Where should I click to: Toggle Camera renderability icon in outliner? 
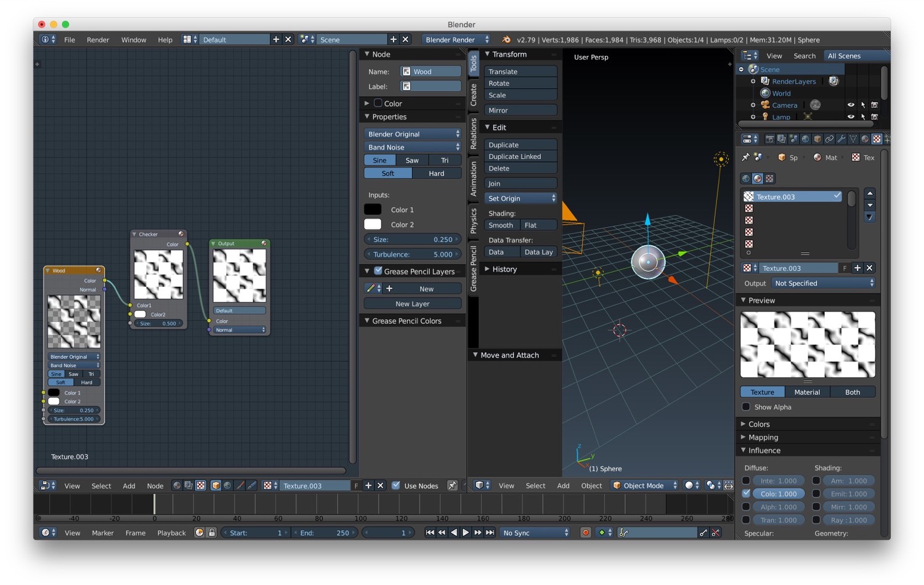click(874, 105)
